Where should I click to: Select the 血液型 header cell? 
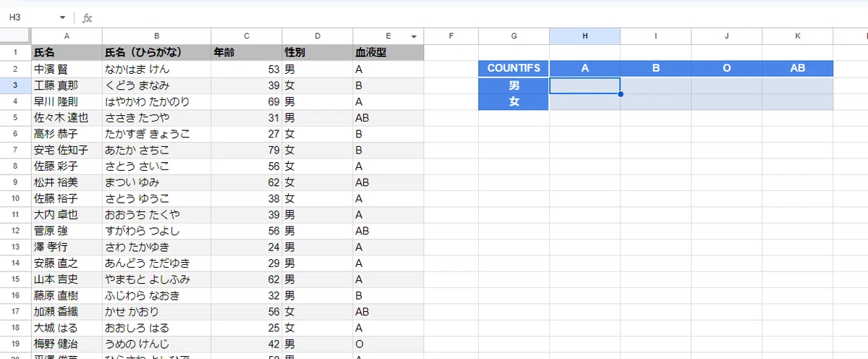tap(388, 52)
